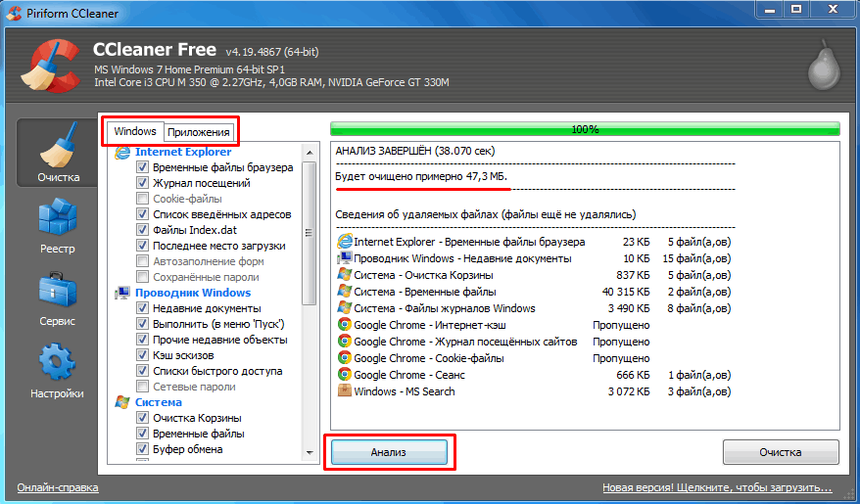
Task: Click the Анализ button
Action: [x=389, y=452]
